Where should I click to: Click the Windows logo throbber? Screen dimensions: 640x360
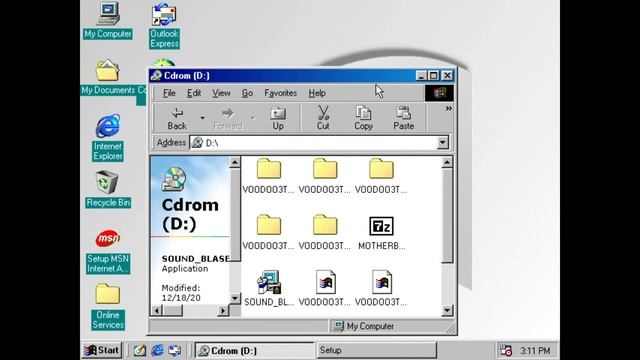439,93
